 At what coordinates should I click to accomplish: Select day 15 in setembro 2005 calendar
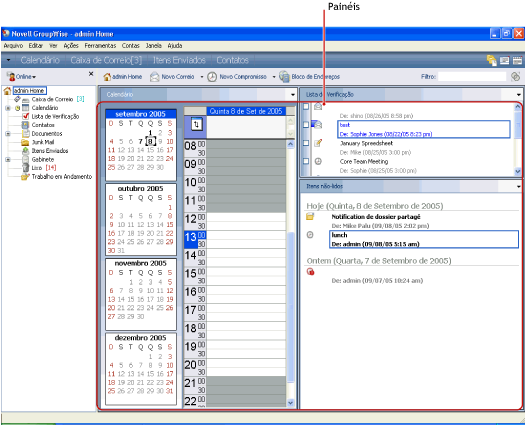[150, 150]
